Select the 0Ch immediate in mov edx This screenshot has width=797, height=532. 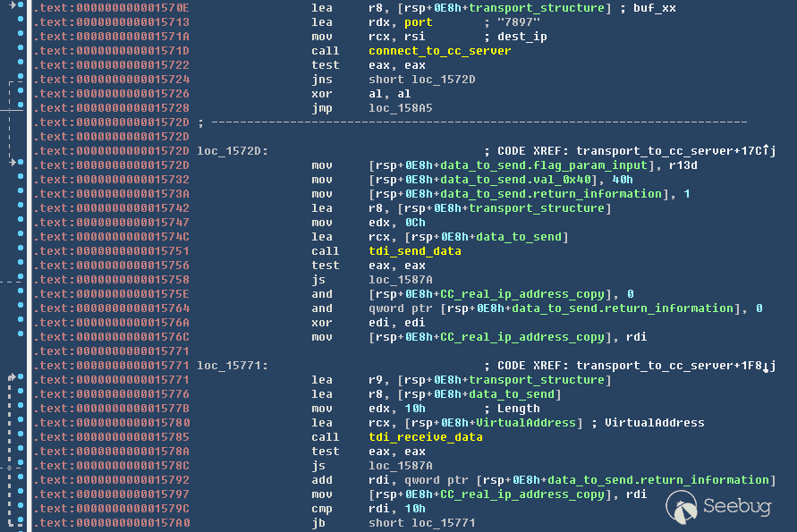(x=415, y=223)
